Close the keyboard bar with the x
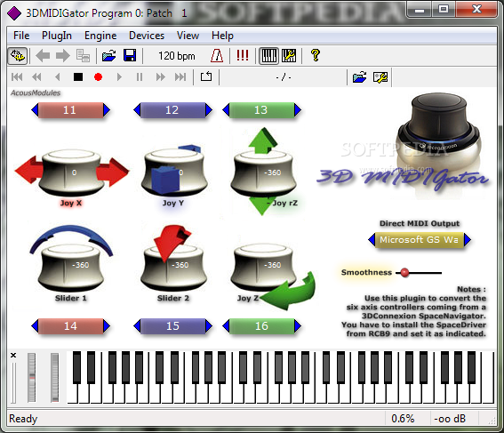Viewport: 504px width, 433px height. click(13, 356)
